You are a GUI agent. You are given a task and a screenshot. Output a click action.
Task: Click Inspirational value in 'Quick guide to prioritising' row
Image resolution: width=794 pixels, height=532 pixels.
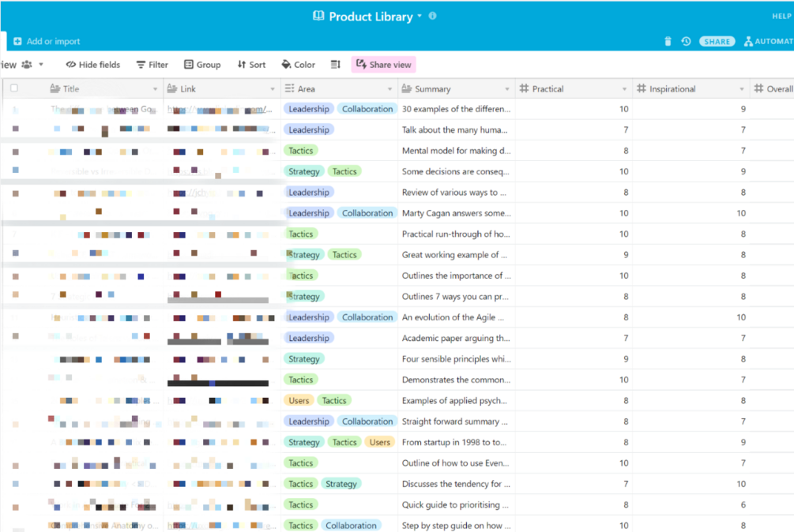click(743, 504)
